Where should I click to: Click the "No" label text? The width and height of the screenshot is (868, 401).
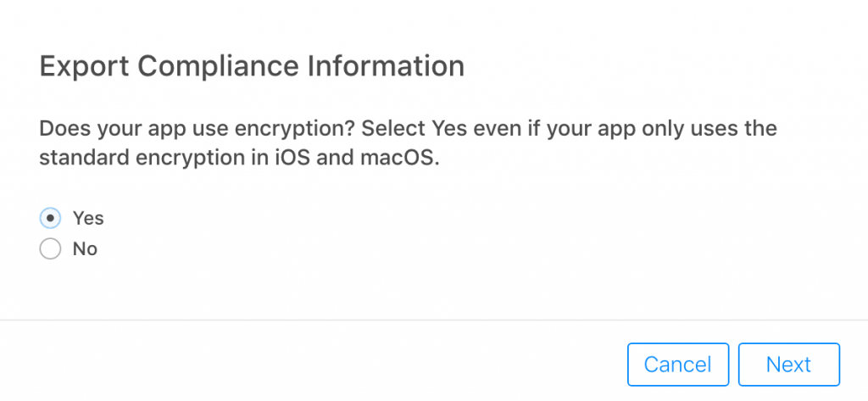(86, 248)
